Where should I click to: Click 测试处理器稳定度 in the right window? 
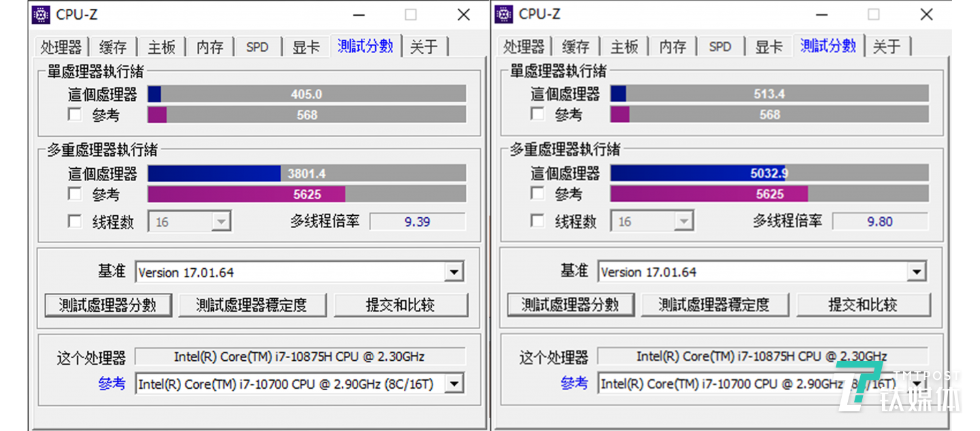(715, 304)
